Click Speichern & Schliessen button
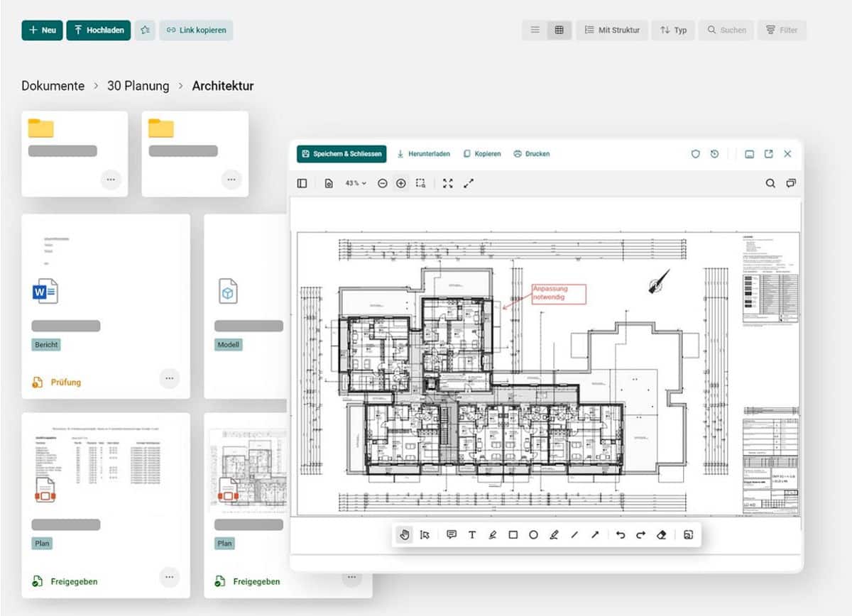Image resolution: width=852 pixels, height=616 pixels. click(342, 154)
